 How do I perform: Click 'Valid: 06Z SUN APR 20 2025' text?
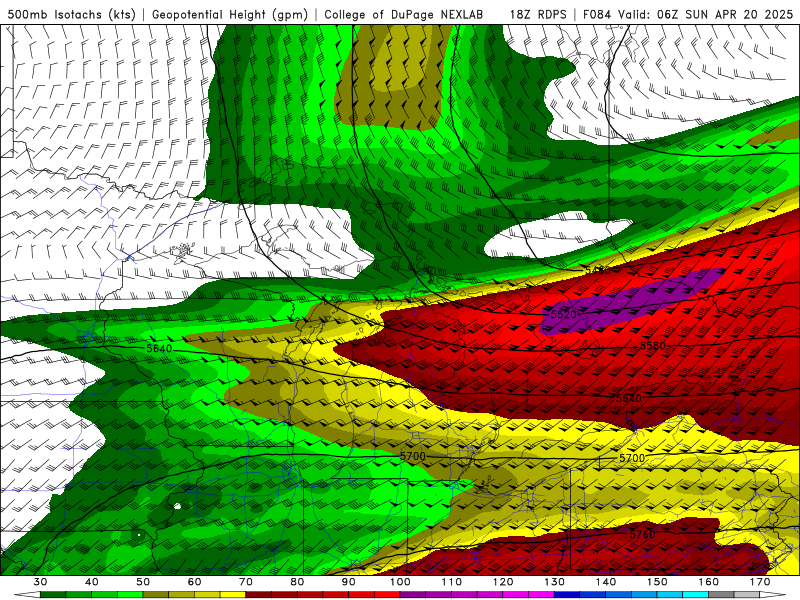(706, 14)
